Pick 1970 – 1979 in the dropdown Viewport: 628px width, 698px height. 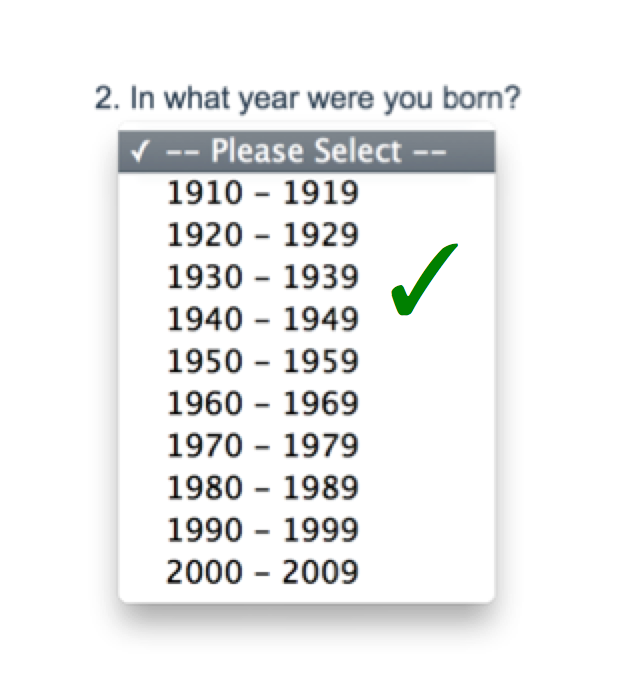pos(262,445)
